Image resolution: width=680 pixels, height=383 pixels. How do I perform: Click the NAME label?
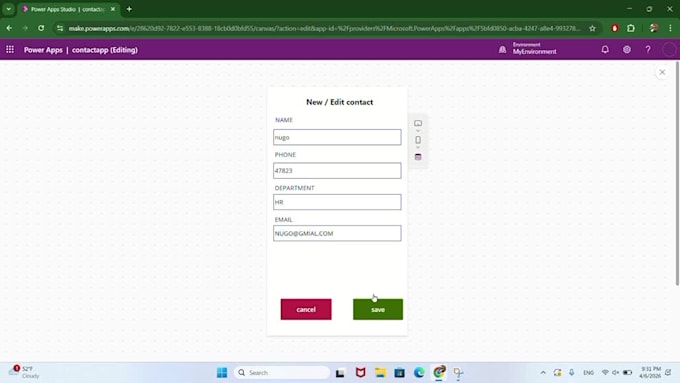pyautogui.click(x=284, y=120)
